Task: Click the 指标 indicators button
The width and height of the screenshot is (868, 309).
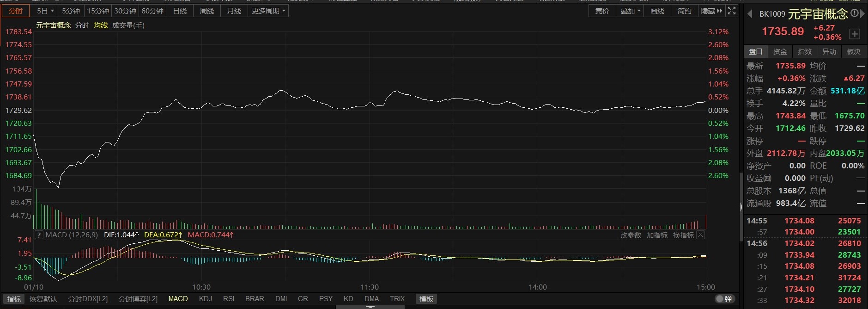Action: [14, 299]
